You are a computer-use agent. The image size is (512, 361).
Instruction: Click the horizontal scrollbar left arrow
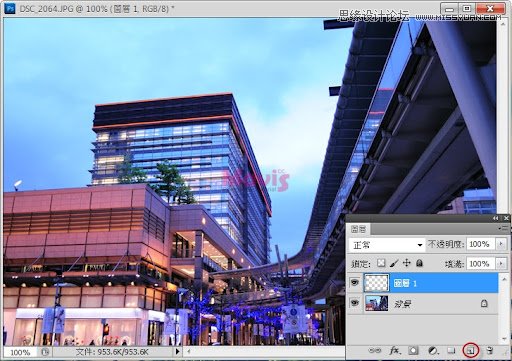pyautogui.click(x=189, y=351)
